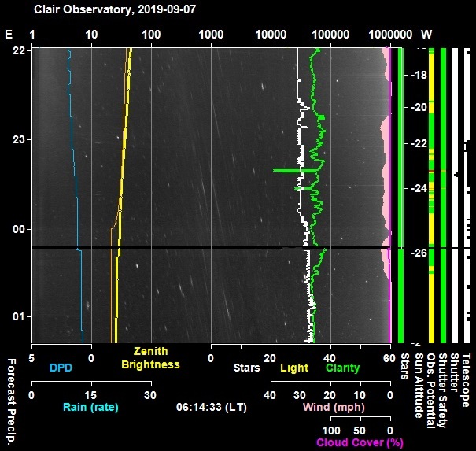Click the yellow Obs. Potential status bar
The width and height of the screenshot is (476, 451).
pyautogui.click(x=431, y=195)
